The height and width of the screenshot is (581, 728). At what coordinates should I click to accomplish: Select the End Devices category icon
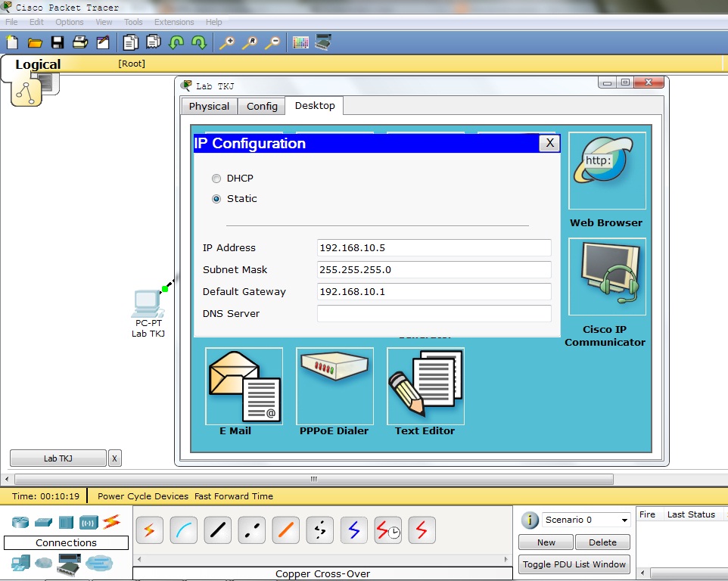20,563
